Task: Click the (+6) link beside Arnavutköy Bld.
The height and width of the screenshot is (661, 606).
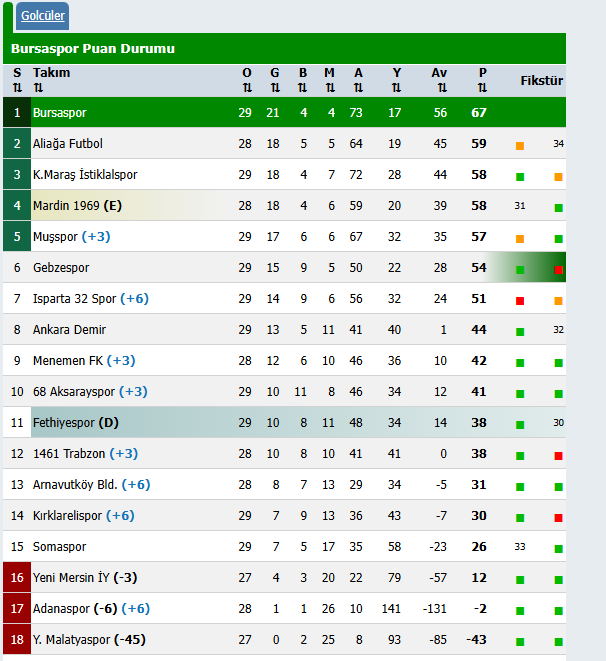Action: coord(136,485)
